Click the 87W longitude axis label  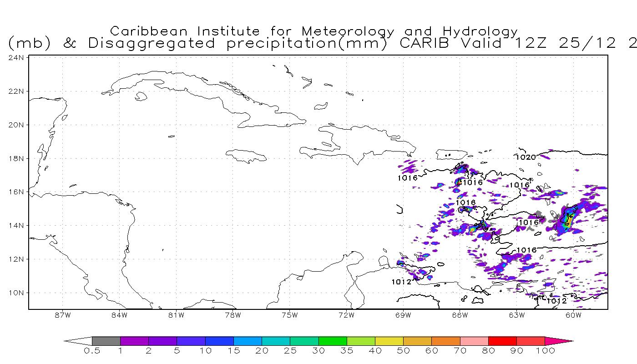(62, 315)
